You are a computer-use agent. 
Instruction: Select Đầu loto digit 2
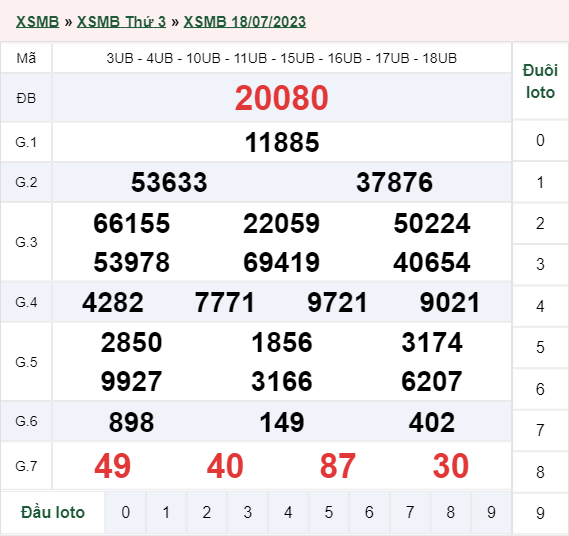207,512
